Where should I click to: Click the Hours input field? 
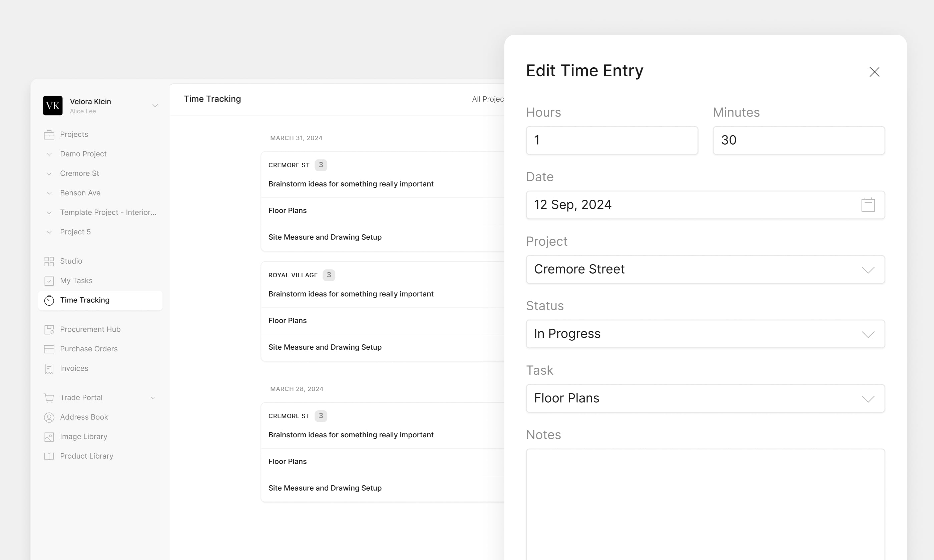pos(612,140)
